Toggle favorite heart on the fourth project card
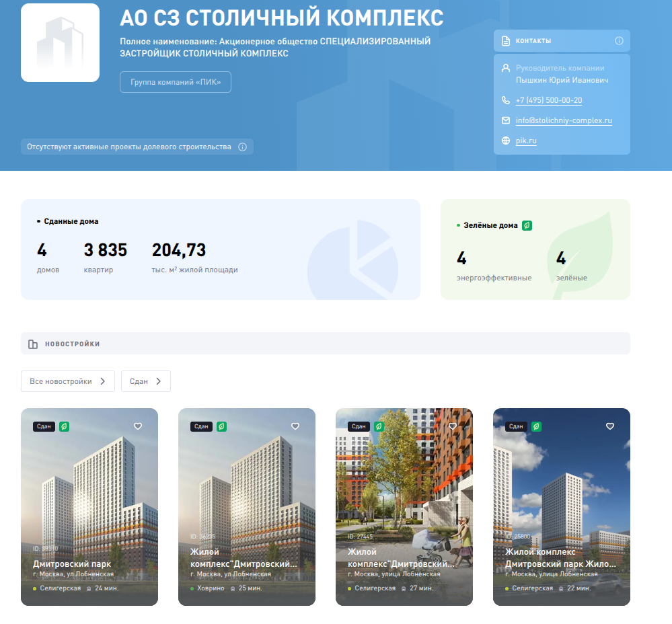 click(x=610, y=426)
